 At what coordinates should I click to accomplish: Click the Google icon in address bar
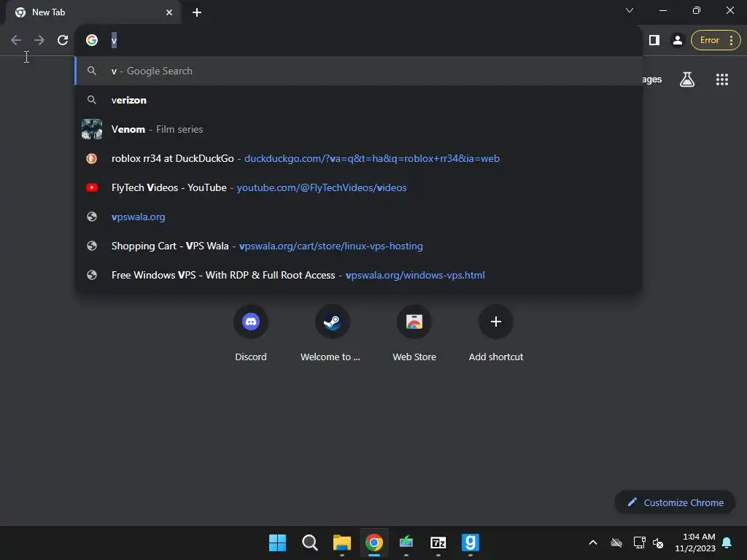coord(92,41)
